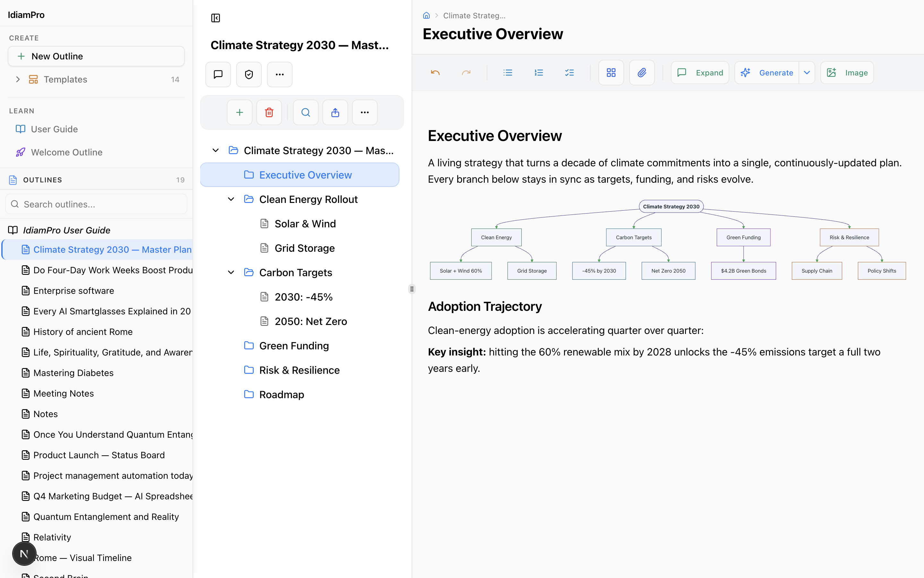924x578 pixels.
Task: Open the node toolbar ellipsis menu
Action: click(365, 112)
